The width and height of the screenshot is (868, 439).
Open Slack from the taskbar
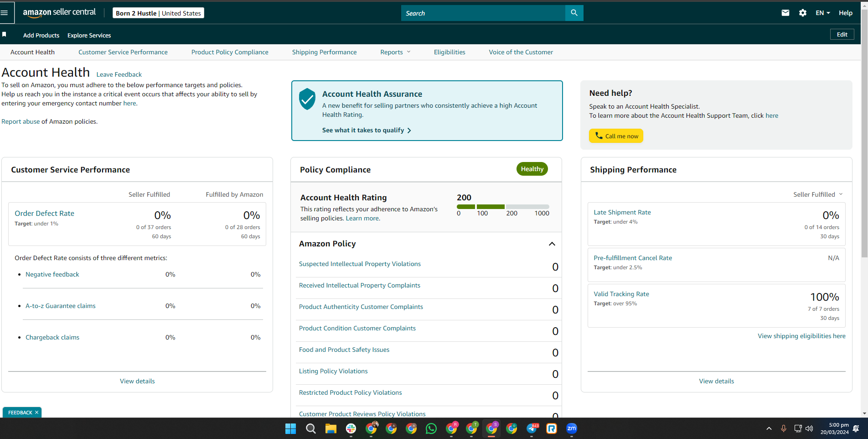click(x=351, y=429)
